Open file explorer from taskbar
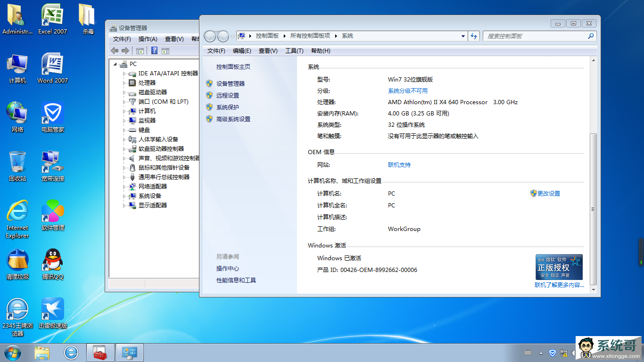Viewport: 644px width, 362px height. (42, 353)
